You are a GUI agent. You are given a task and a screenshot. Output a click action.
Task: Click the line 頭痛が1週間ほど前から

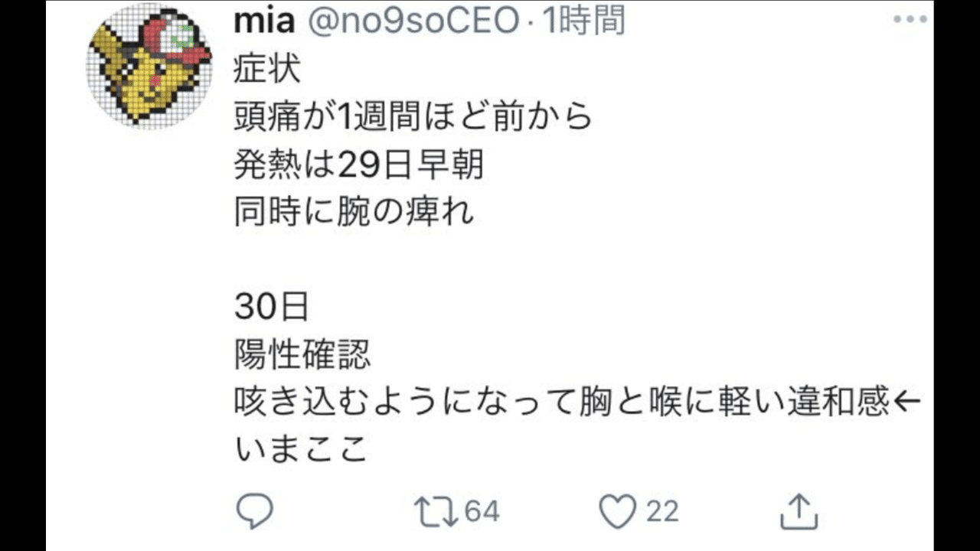click(414, 118)
